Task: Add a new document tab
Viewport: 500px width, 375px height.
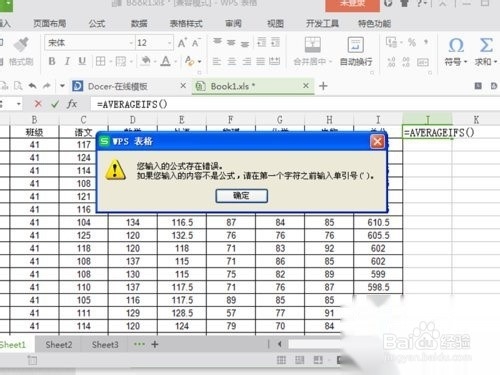Action: pos(323,86)
